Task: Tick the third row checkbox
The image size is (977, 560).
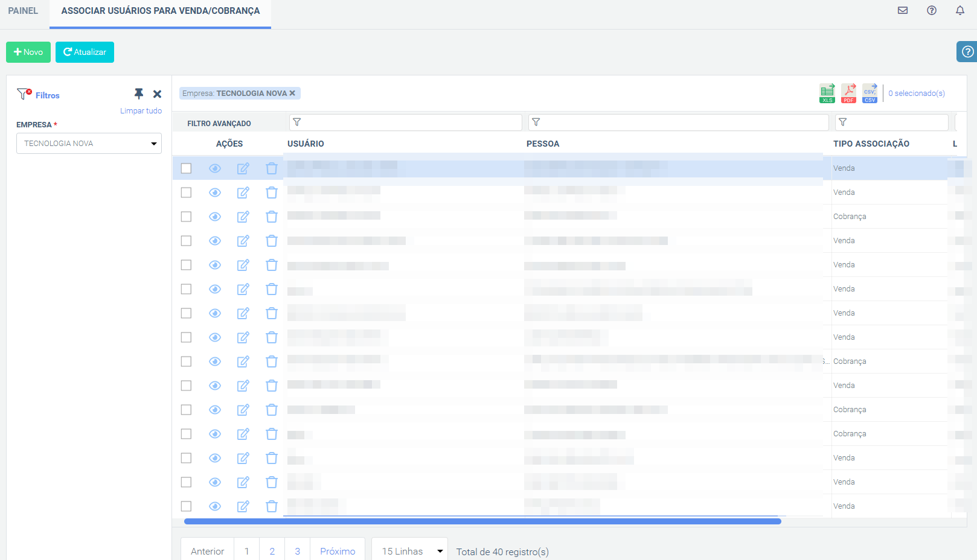Action: click(x=186, y=217)
